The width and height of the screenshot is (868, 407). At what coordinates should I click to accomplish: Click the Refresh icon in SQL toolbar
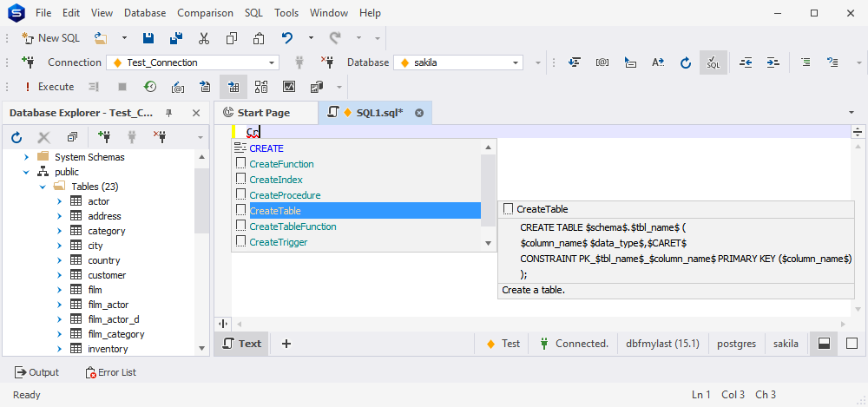coord(686,62)
